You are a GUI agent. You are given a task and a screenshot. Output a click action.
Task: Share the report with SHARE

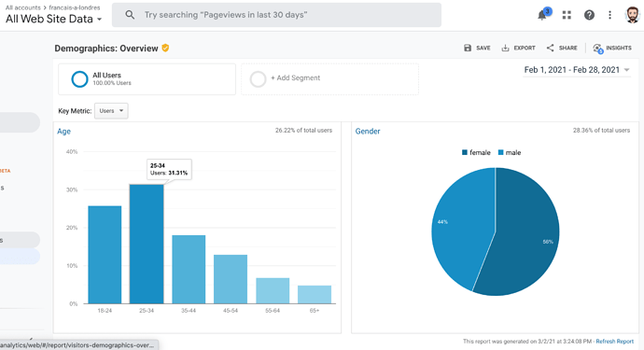click(x=562, y=48)
